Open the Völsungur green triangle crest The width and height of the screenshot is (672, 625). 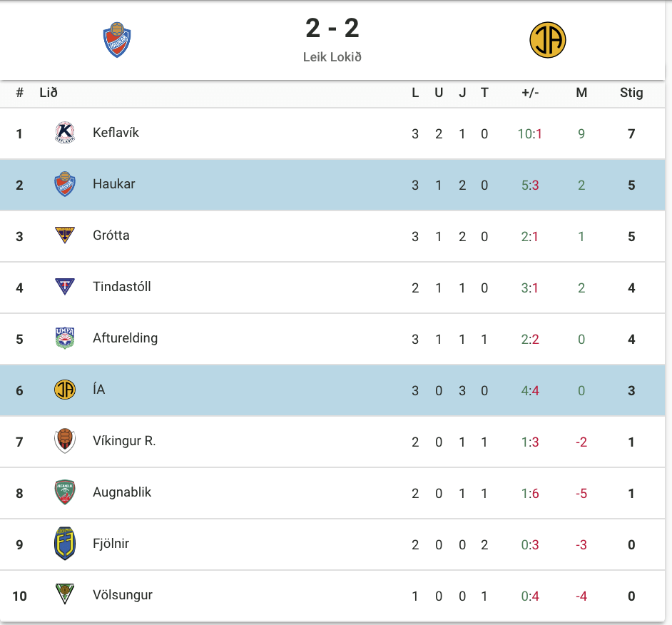pos(65,594)
